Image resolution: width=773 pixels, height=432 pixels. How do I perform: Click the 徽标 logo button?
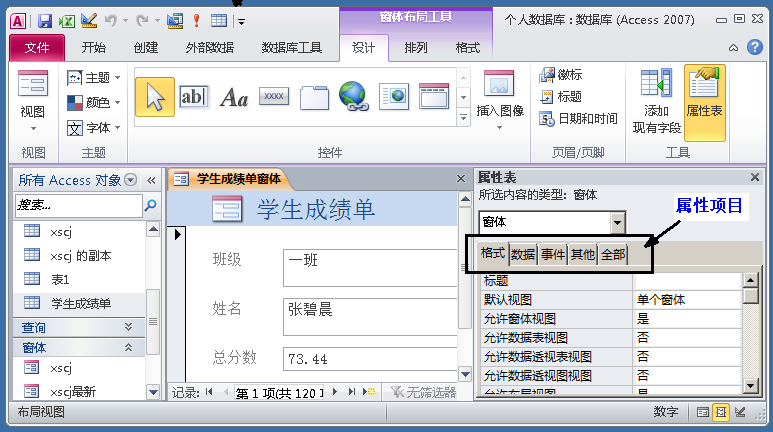pos(561,75)
